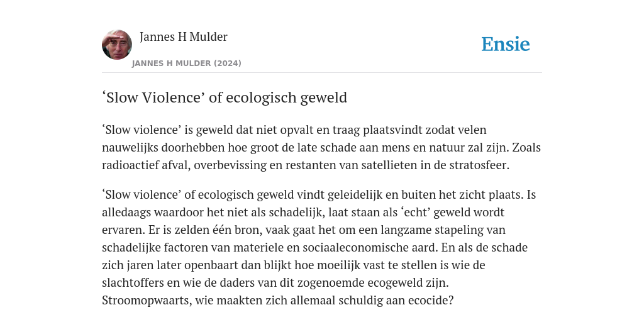Click Jannes H Mulder's round profile photo
644x322 pixels.
117,45
